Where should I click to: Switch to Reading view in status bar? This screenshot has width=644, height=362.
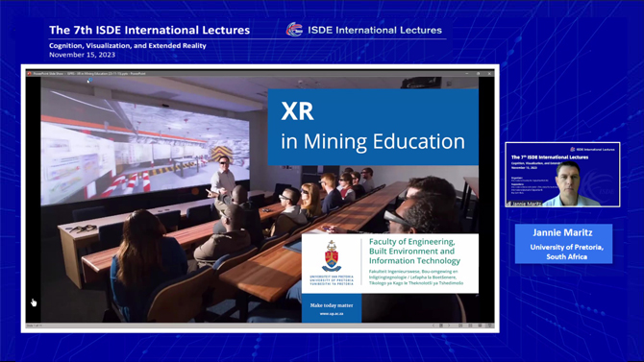pyautogui.click(x=480, y=326)
